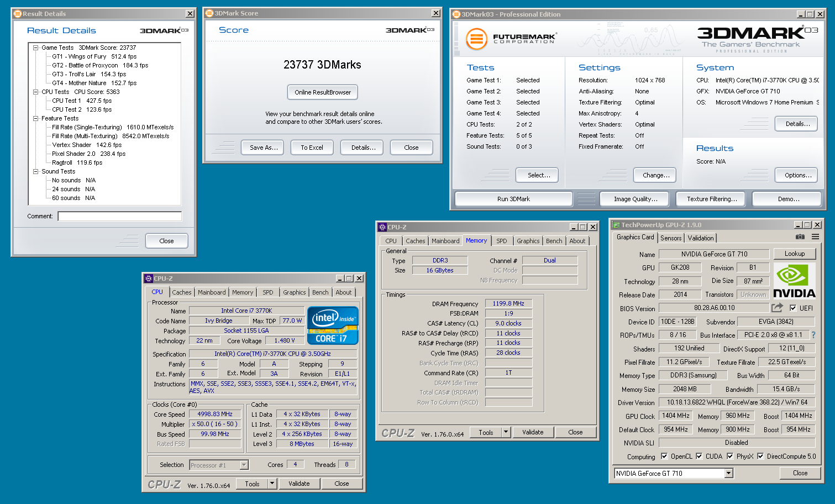Click the CPU-Z processor window title icon
The height and width of the screenshot is (504, 835).
[148, 279]
